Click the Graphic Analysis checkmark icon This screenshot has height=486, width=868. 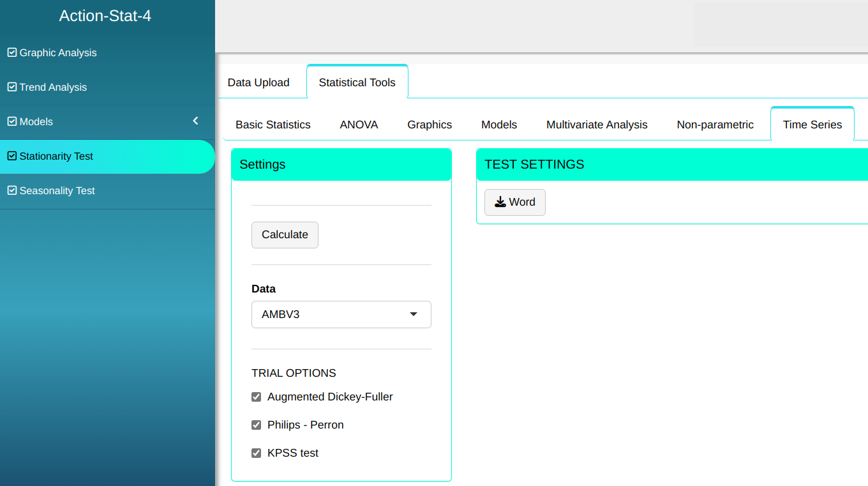11,52
